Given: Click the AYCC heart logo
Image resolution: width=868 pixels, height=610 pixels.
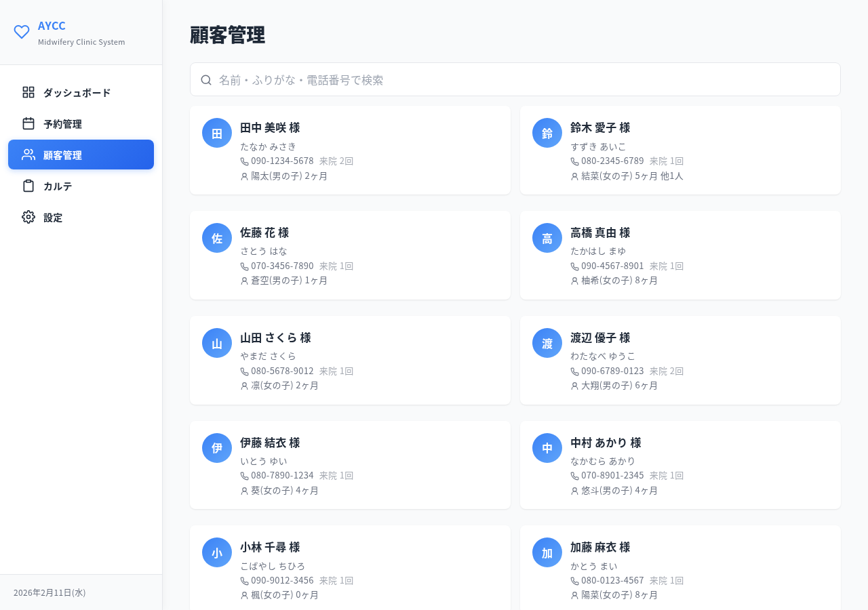Looking at the screenshot, I should click(22, 31).
